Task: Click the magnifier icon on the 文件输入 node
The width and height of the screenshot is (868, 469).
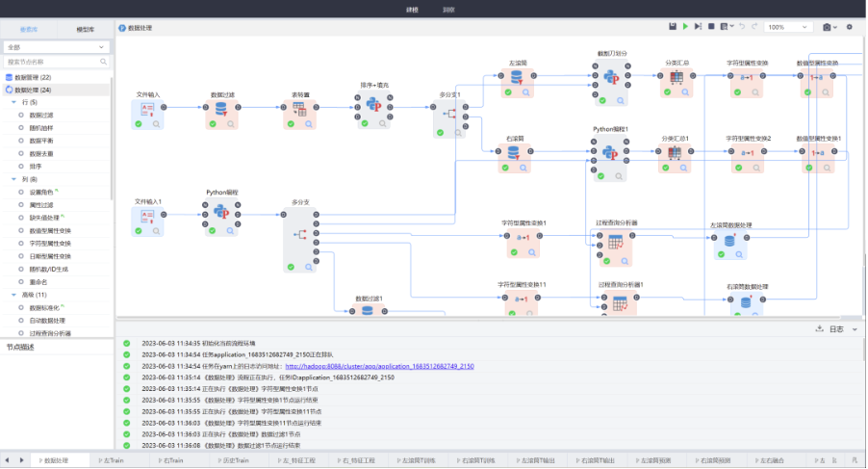Action: click(156, 123)
